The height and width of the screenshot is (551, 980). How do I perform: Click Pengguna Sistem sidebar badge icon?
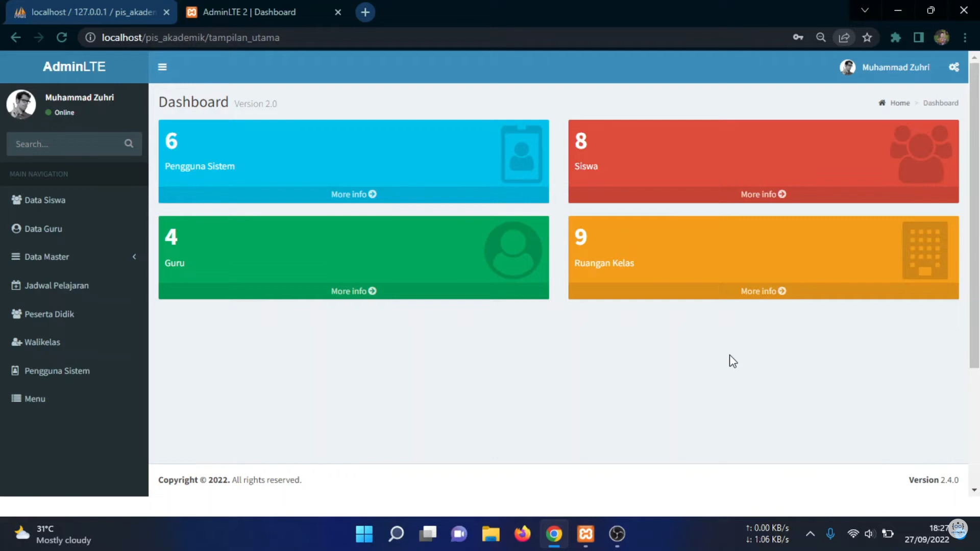coord(15,370)
